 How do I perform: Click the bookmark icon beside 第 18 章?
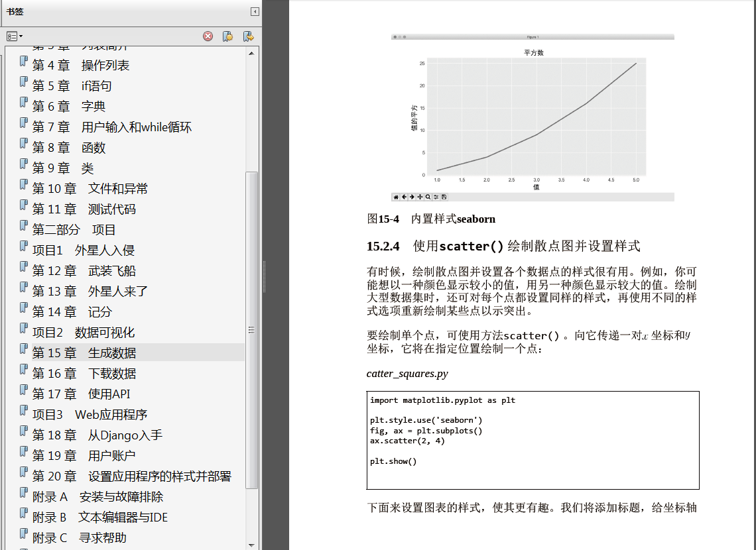pyautogui.click(x=23, y=431)
